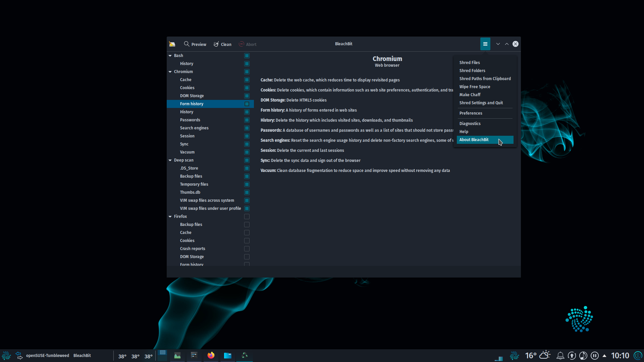Screen dimensions: 644x362
Task: Open Preferences from the menu
Action: click(485, 113)
